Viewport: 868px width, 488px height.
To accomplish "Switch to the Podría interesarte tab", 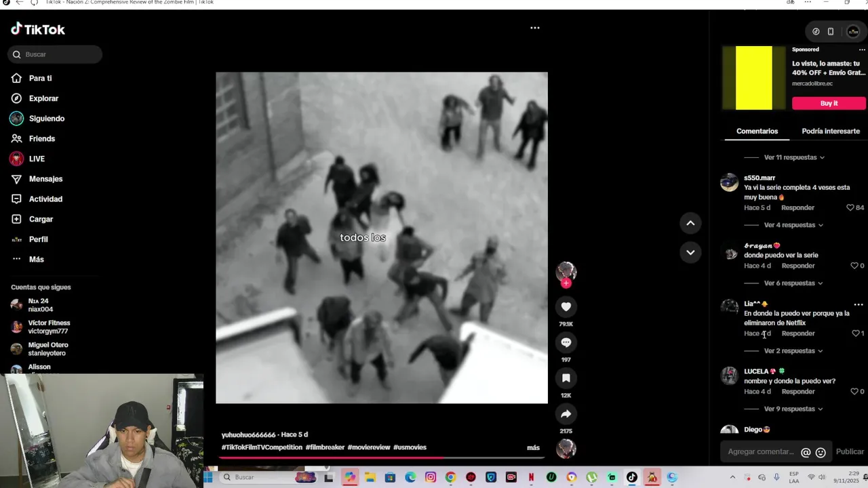I will [x=830, y=131].
